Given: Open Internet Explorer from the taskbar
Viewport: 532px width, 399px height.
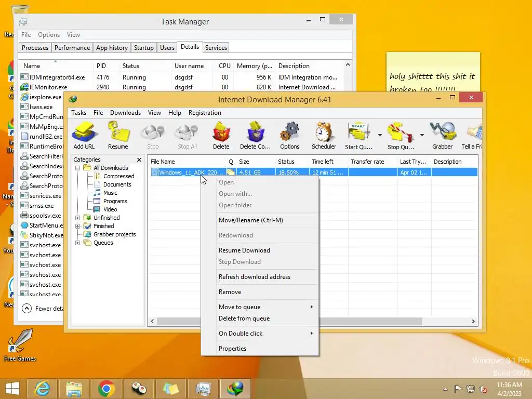Looking at the screenshot, I should (x=42, y=389).
